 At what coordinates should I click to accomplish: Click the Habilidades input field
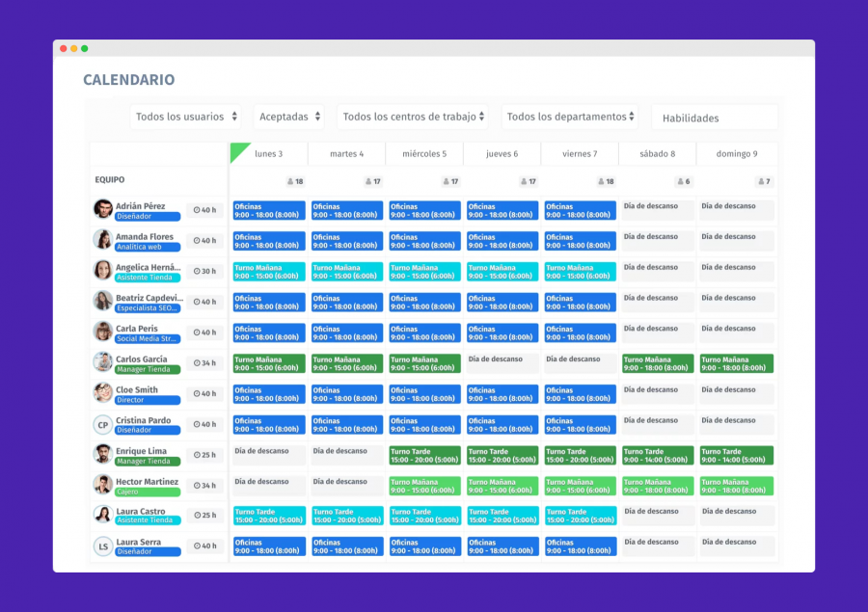click(715, 118)
